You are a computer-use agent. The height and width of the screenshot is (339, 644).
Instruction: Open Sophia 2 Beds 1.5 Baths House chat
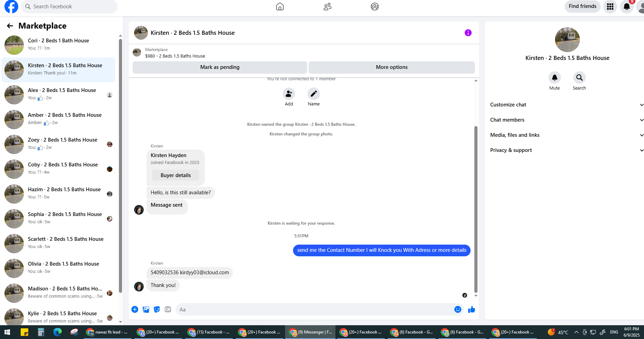59,218
